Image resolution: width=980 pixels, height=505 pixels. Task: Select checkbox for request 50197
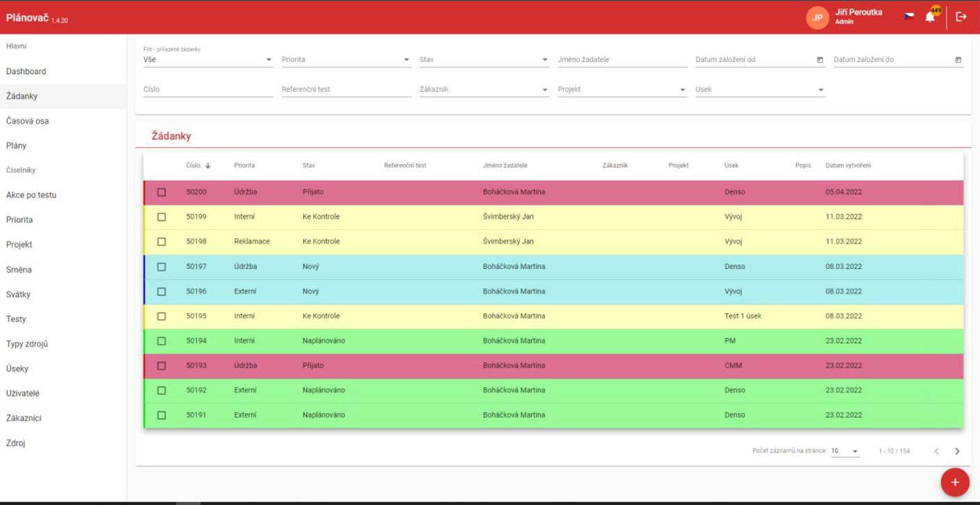tap(161, 267)
